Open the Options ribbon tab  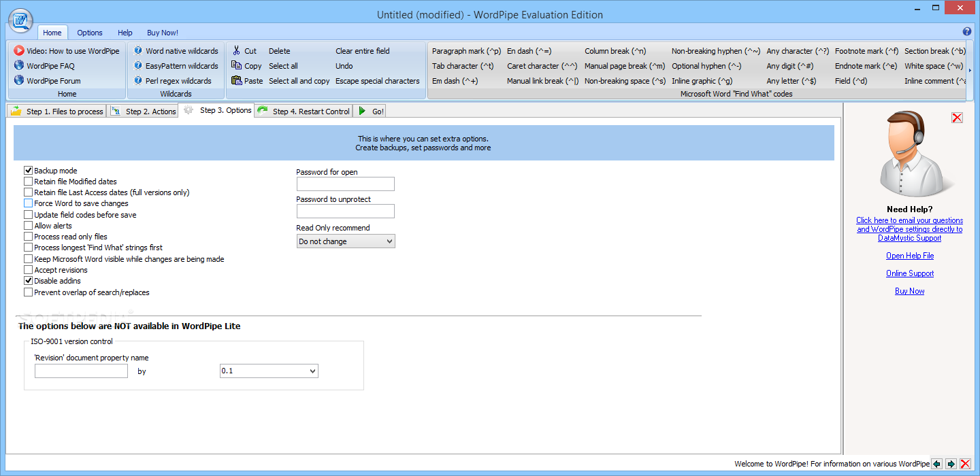click(90, 33)
